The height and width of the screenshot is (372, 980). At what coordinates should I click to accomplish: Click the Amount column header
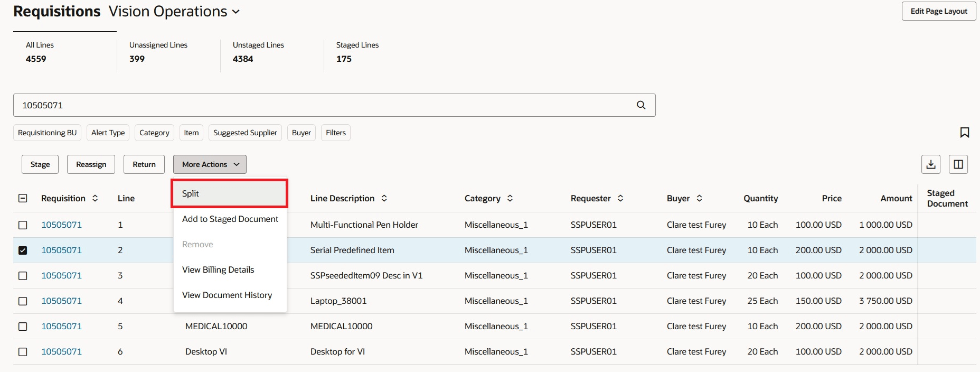click(x=896, y=198)
